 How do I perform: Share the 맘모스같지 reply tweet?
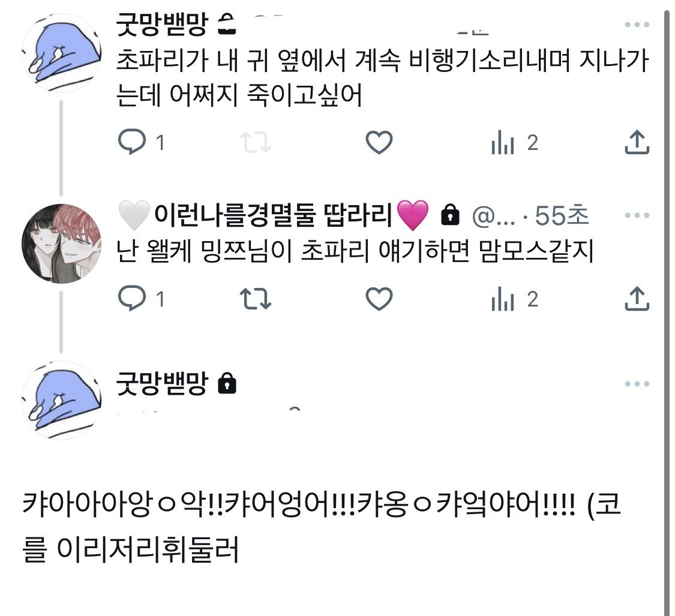[637, 299]
